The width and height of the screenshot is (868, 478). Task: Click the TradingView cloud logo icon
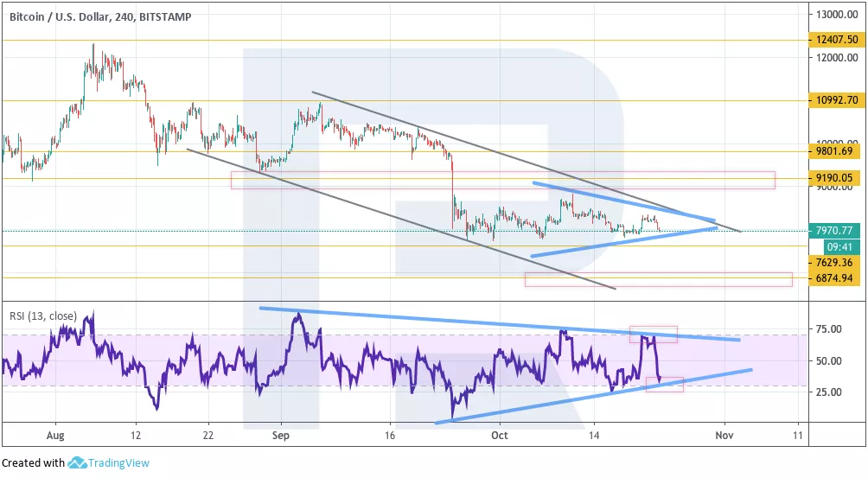(78, 463)
